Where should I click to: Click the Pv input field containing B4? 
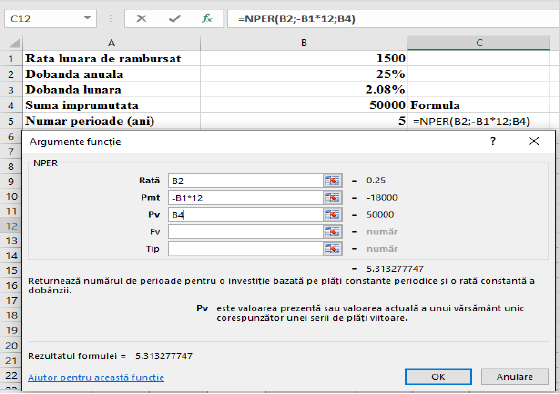[246, 215]
